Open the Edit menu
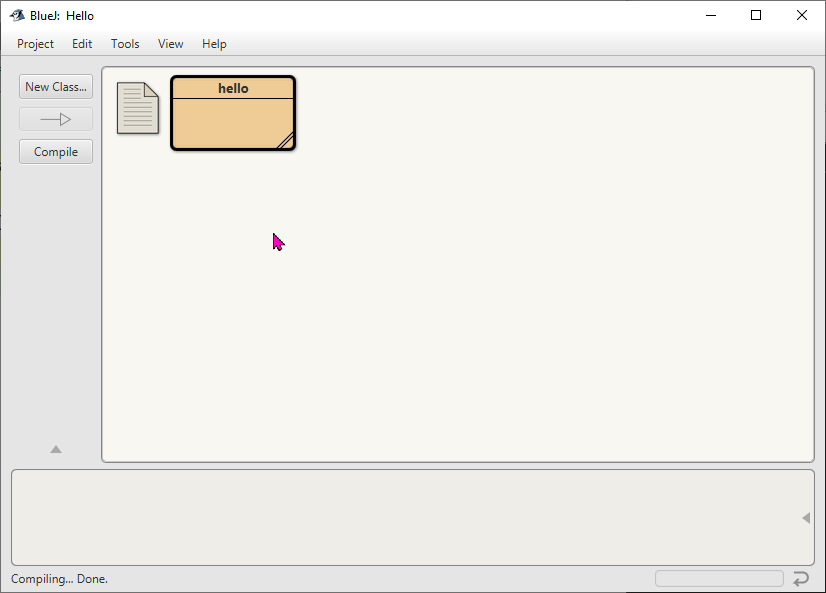 pos(82,44)
